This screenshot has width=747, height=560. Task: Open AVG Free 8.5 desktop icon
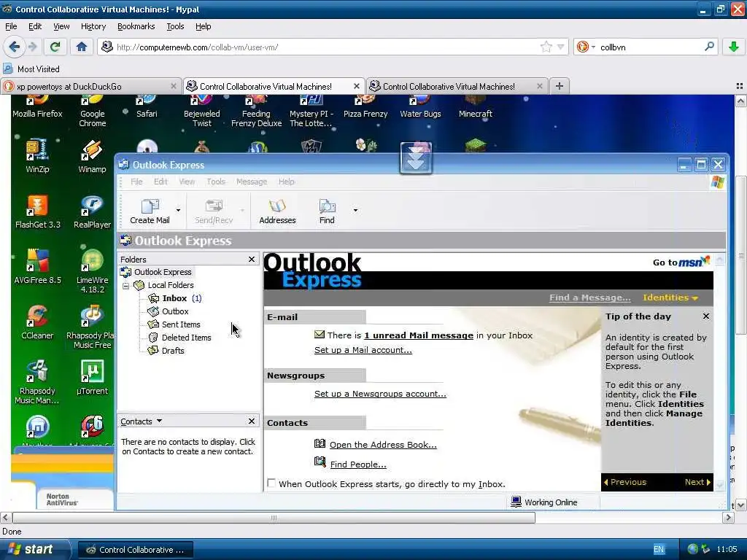pos(38,267)
